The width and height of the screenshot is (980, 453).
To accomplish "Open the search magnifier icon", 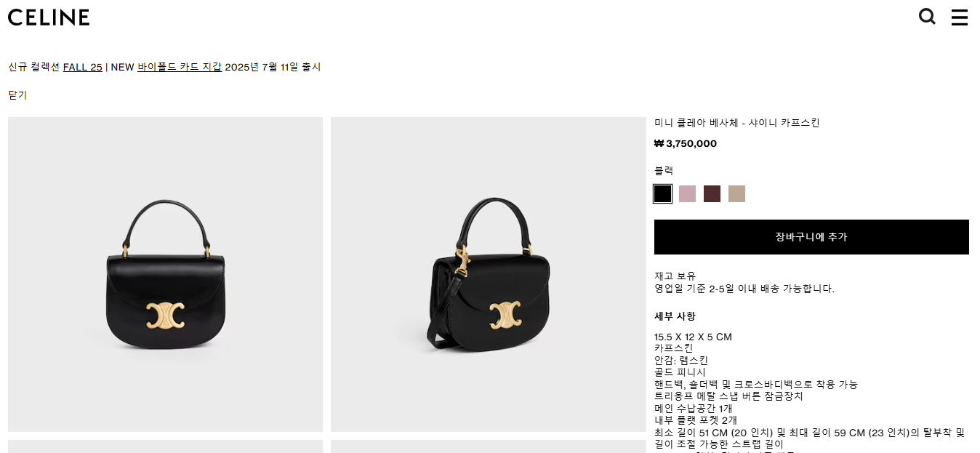I will 927,17.
